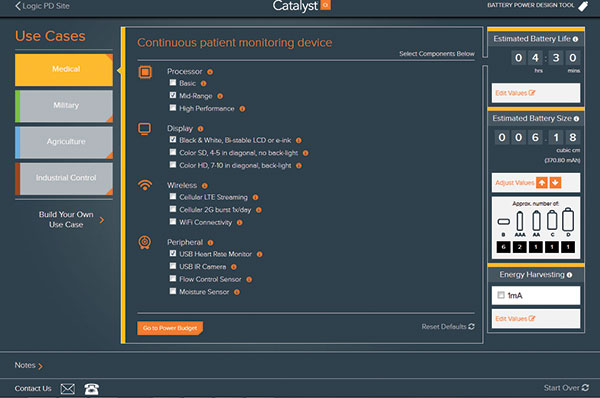Increase battery size with up arrow

click(542, 183)
